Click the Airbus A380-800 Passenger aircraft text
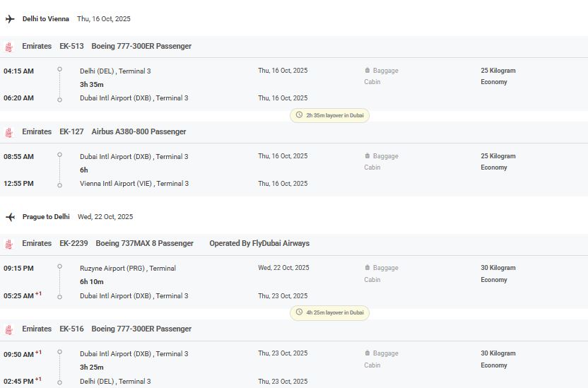The height and width of the screenshot is (388, 588). coord(139,131)
